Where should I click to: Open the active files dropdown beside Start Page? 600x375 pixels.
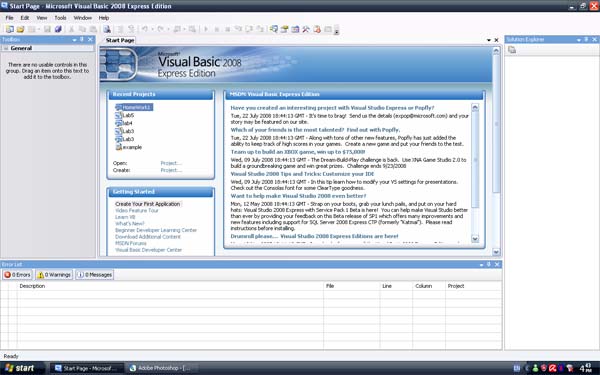point(489,40)
